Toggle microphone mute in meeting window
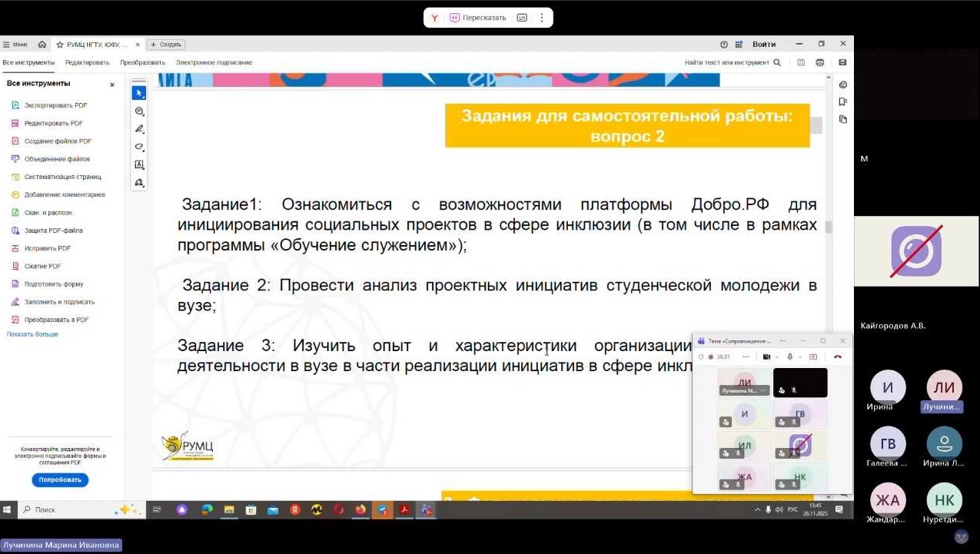The height and width of the screenshot is (554, 980). (789, 357)
